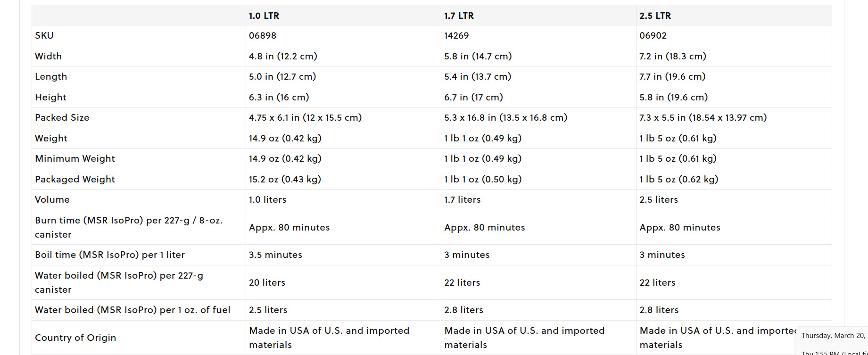Select SKU number 14269

point(456,35)
